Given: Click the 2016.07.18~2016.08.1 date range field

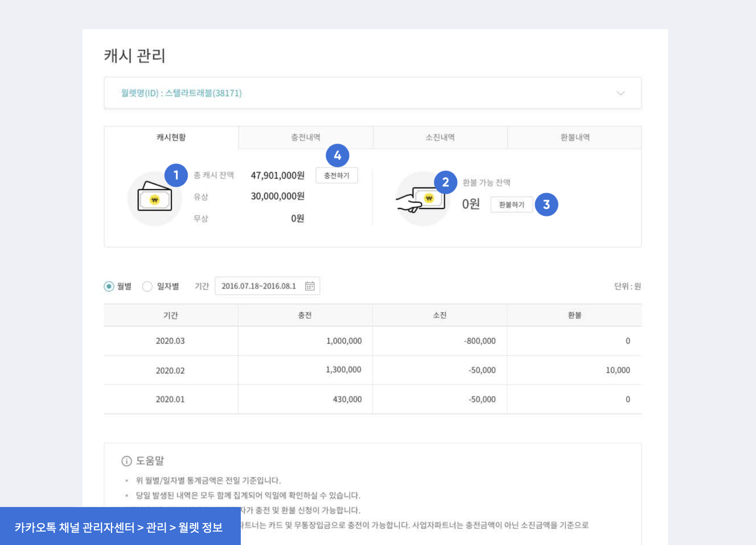Looking at the screenshot, I should click(x=267, y=286).
